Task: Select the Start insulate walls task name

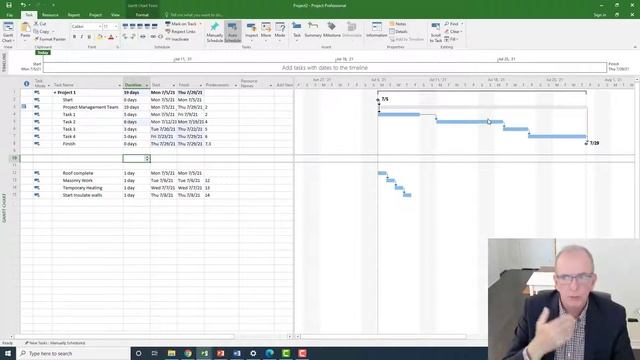Action: click(82, 195)
